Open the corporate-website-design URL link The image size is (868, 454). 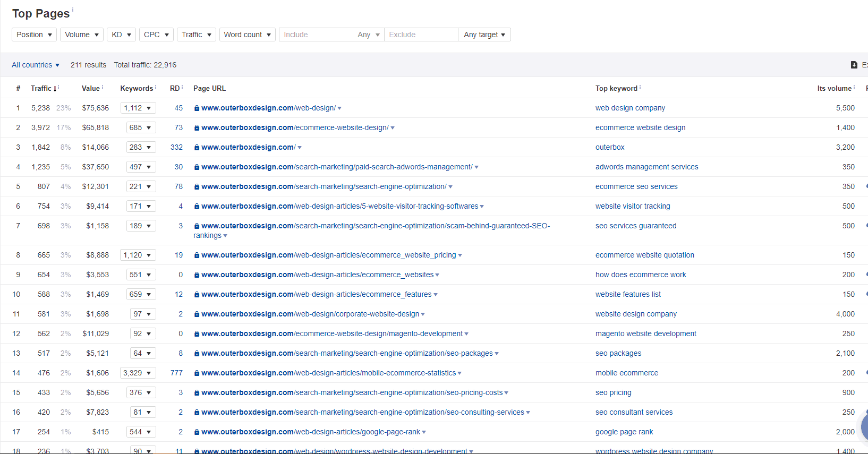click(310, 314)
